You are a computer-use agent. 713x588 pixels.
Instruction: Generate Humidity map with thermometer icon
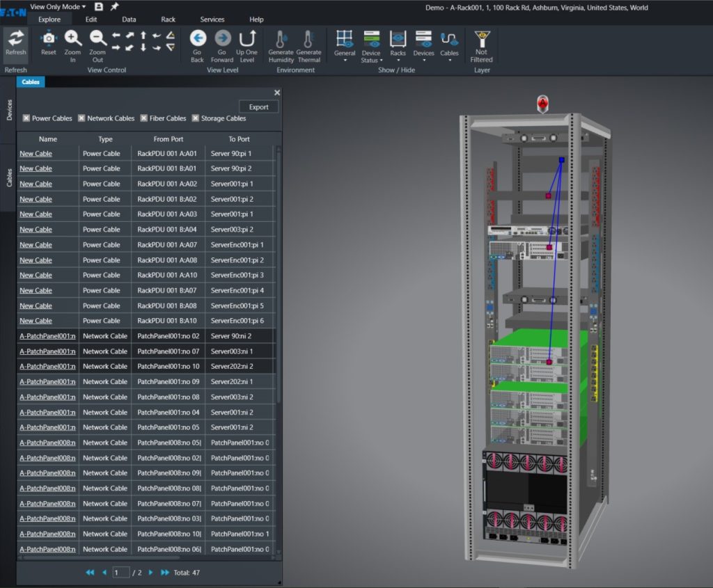tap(281, 39)
